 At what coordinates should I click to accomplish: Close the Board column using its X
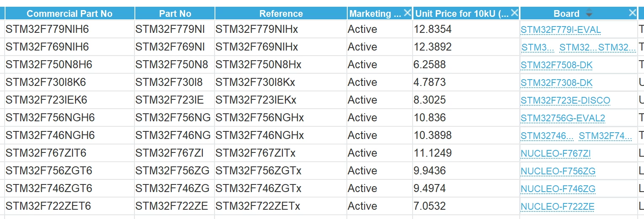point(632,13)
